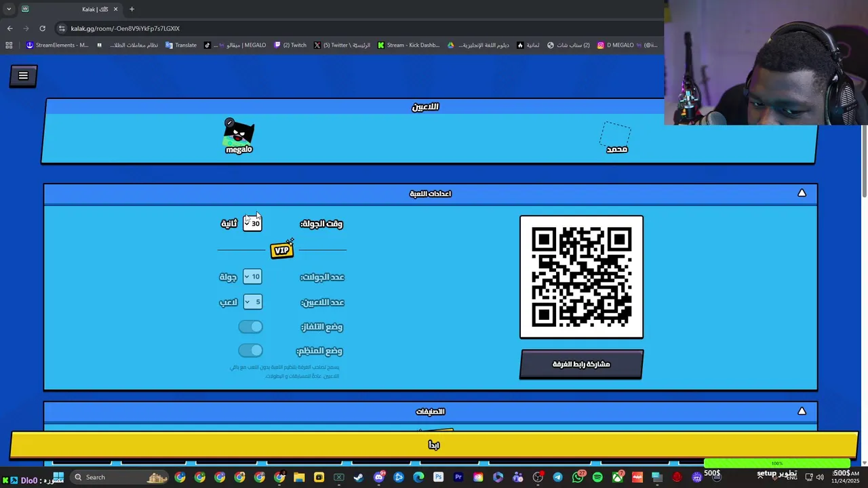Click the VIP badge icon
This screenshot has width=868, height=488.
(281, 249)
